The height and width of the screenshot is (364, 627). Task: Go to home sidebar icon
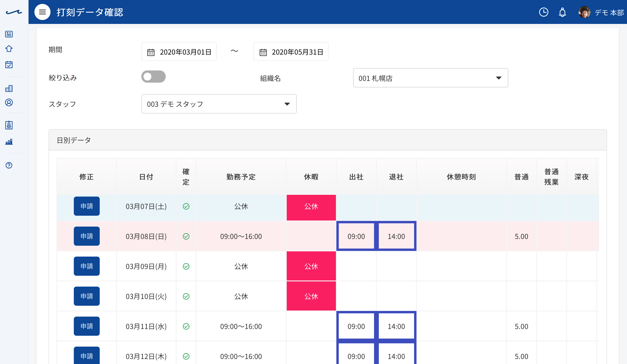(9, 48)
